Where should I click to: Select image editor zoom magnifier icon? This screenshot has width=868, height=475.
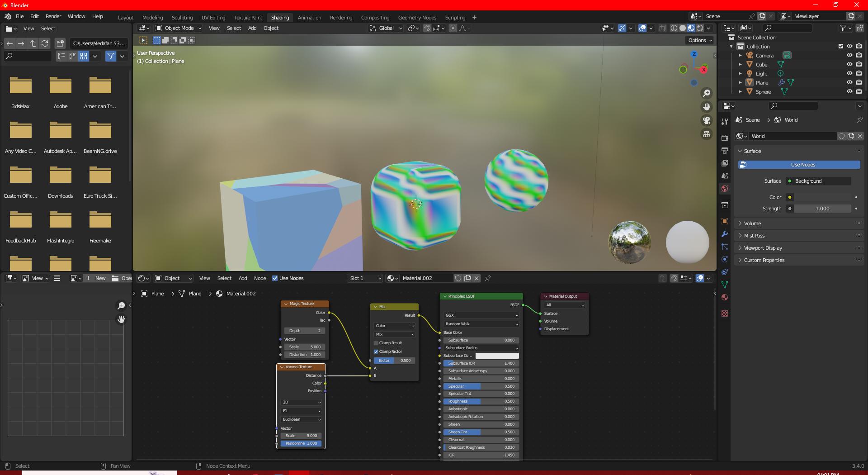tap(121, 306)
